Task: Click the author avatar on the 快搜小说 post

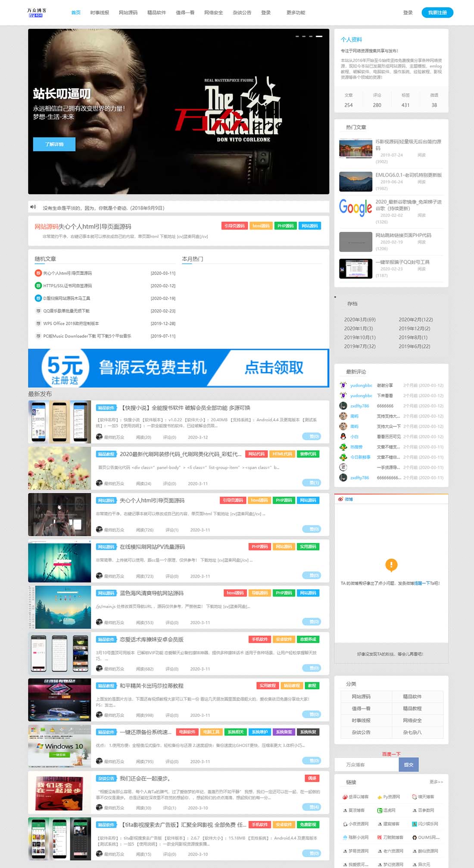Action: pyautogui.click(x=99, y=437)
